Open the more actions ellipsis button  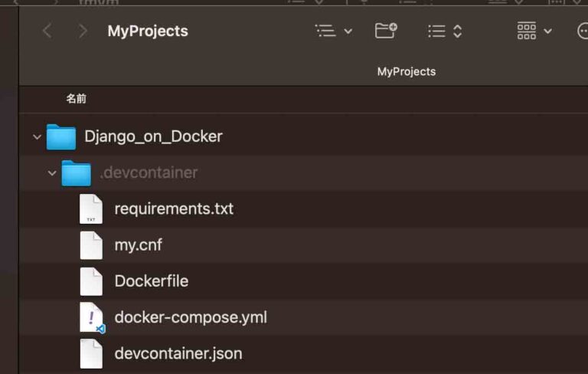point(583,31)
